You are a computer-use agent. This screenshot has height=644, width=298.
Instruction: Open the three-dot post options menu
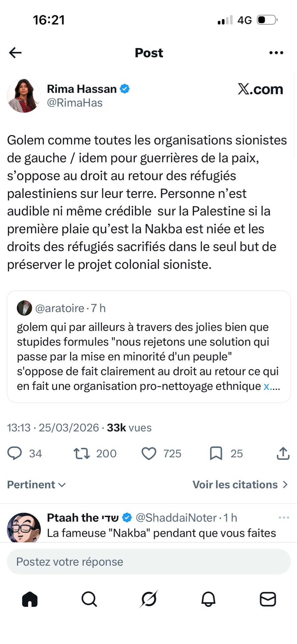276,53
